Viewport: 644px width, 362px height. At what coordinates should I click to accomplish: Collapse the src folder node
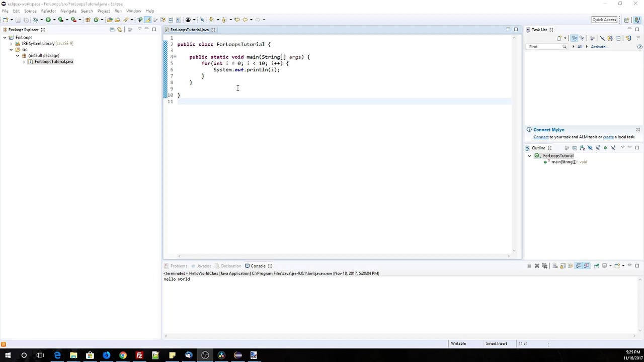11,49
